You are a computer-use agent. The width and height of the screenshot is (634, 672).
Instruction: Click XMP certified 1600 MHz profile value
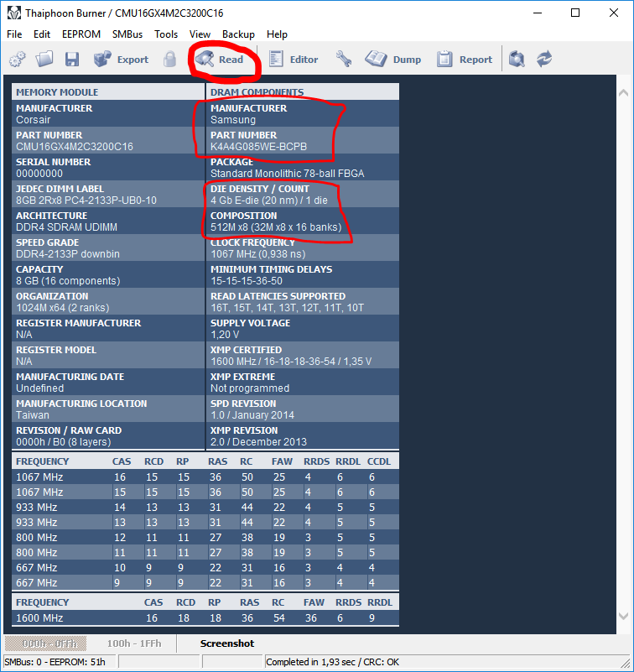pyautogui.click(x=291, y=362)
